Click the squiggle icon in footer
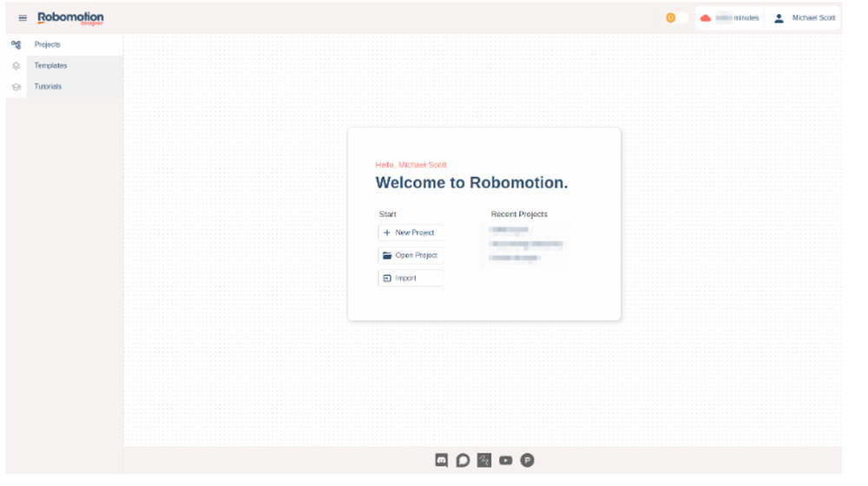The width and height of the screenshot is (868, 486). [x=484, y=461]
